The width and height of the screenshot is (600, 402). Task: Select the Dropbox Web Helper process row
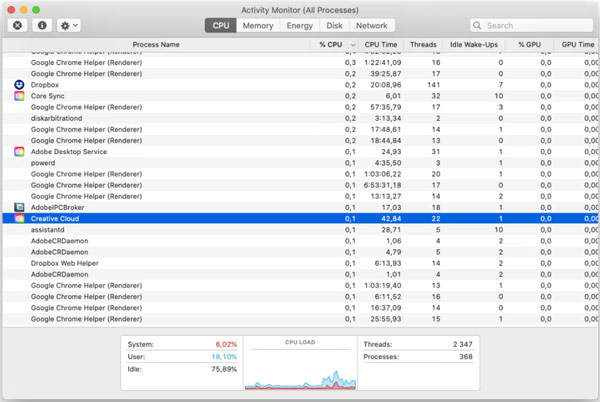pos(300,263)
